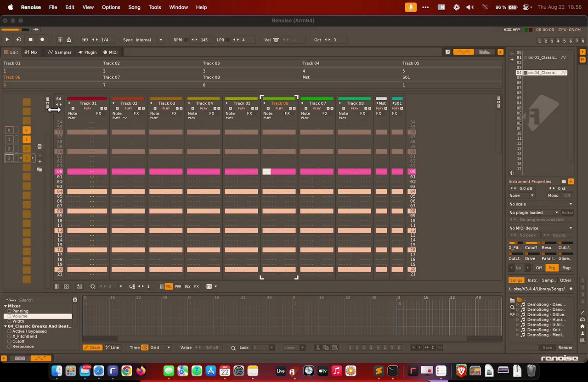Stop playback using the square Stop button
Image resolution: width=588 pixels, height=382 pixels.
pyautogui.click(x=30, y=40)
